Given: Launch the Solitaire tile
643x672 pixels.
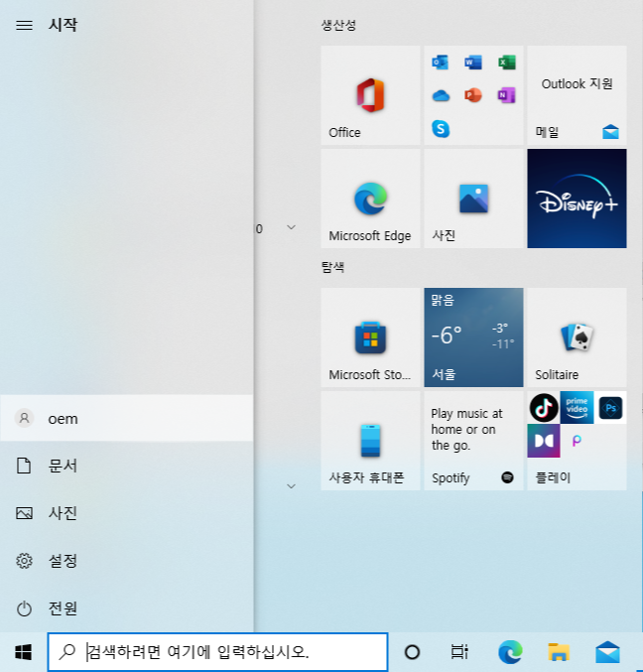Looking at the screenshot, I should tap(577, 337).
